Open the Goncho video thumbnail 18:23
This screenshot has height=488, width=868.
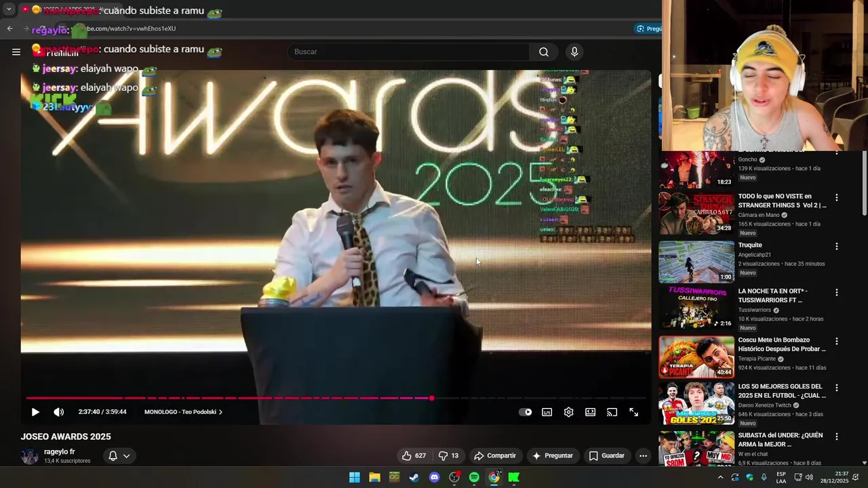696,169
